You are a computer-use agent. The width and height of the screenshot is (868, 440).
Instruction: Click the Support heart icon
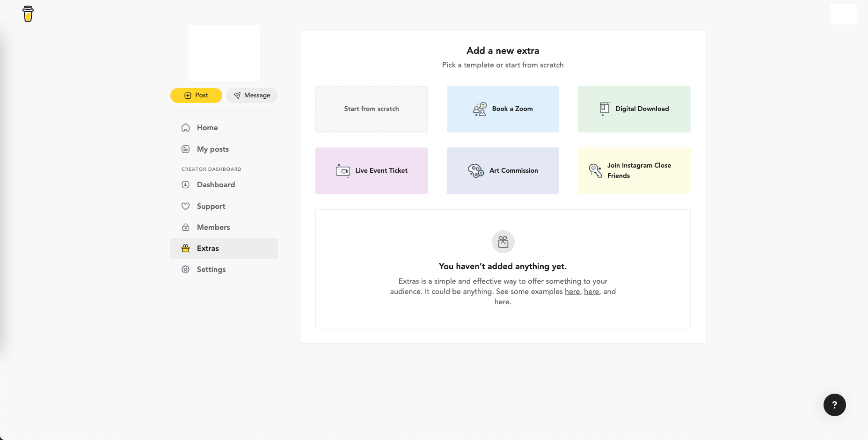[x=186, y=206]
